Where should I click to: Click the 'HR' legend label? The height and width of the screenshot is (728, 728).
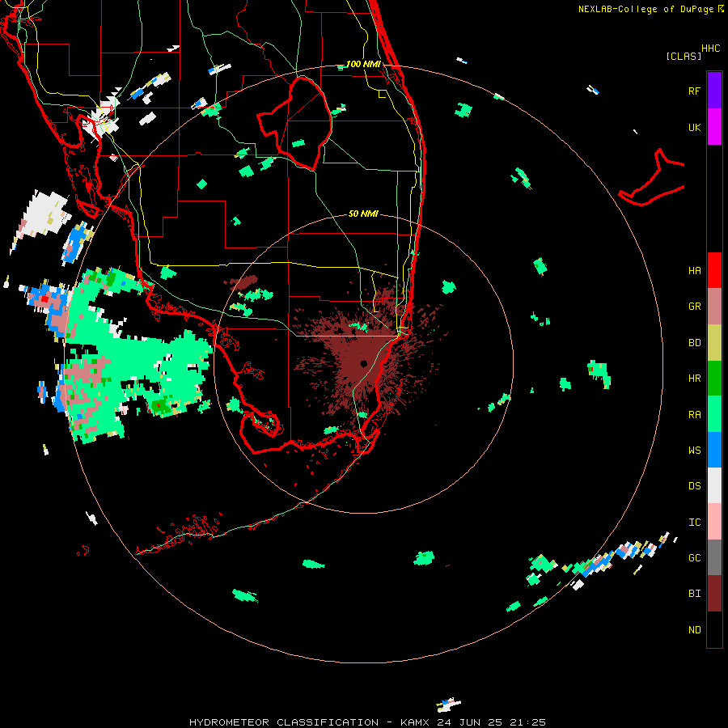pos(694,378)
